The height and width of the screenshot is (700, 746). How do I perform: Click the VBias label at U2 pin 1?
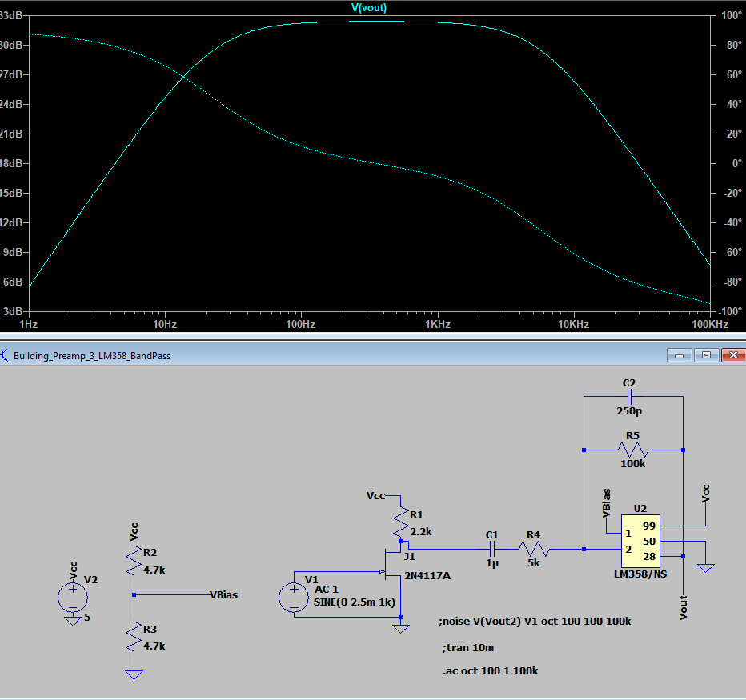pyautogui.click(x=606, y=502)
